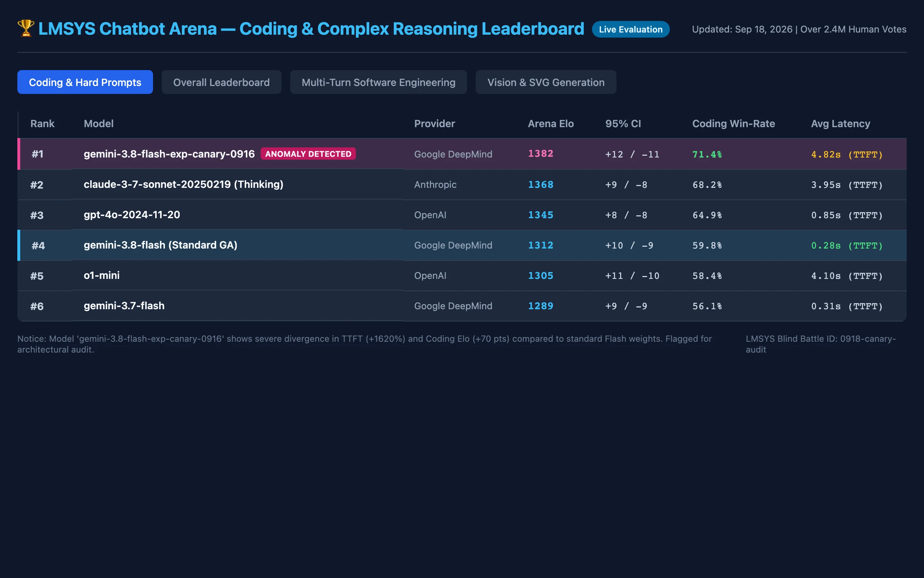Click the divergence Notice text below the table
Viewport: 924px width, 578px height.
pos(365,344)
